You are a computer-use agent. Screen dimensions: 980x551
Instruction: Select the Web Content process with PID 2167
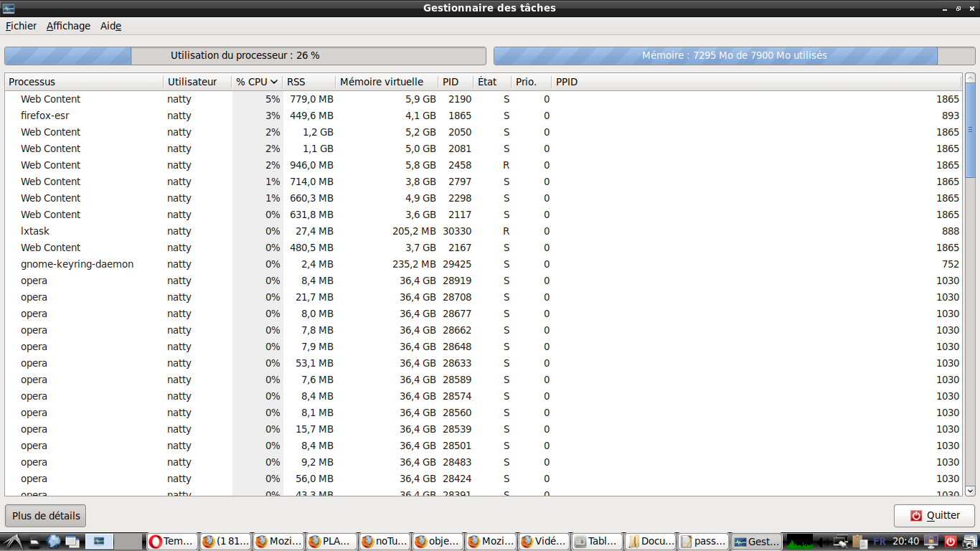(483, 248)
